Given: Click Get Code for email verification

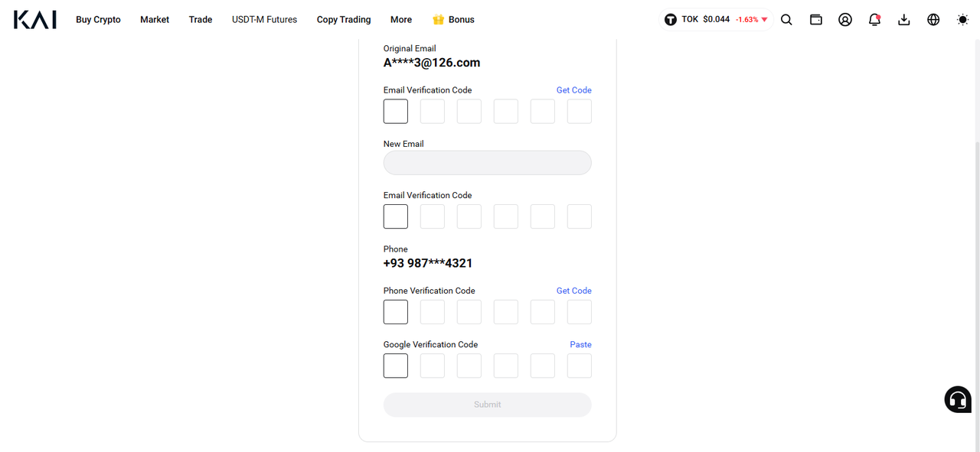Looking at the screenshot, I should tap(573, 90).
